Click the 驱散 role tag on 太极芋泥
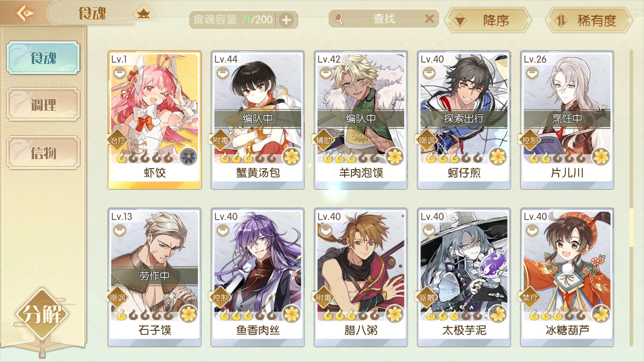 click(427, 297)
